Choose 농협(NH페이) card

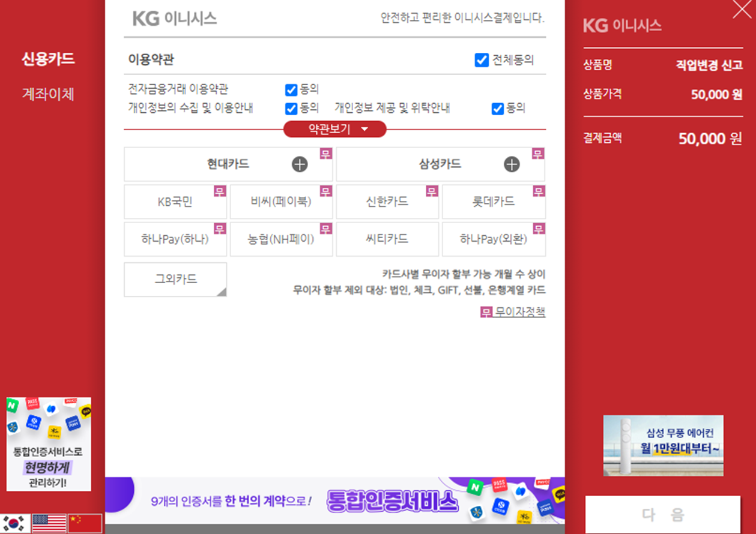point(281,239)
